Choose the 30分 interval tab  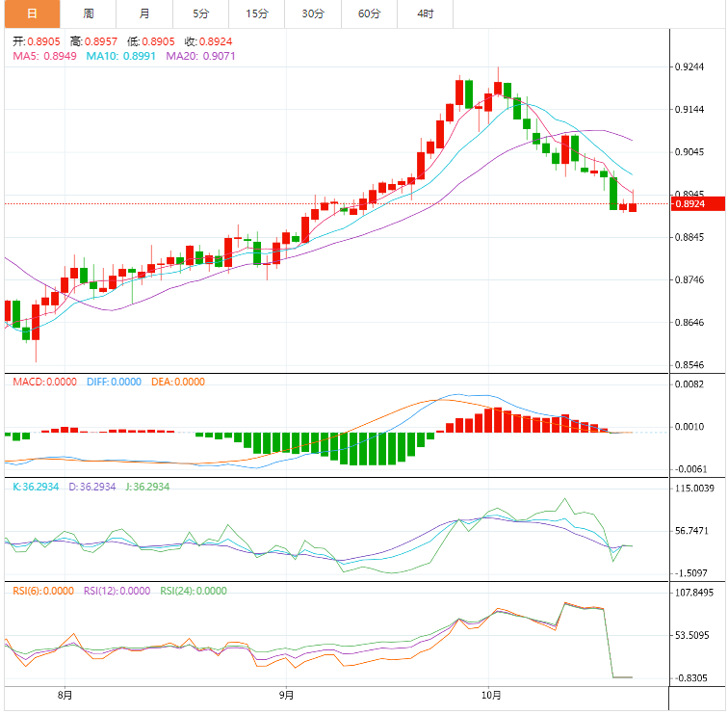point(313,13)
